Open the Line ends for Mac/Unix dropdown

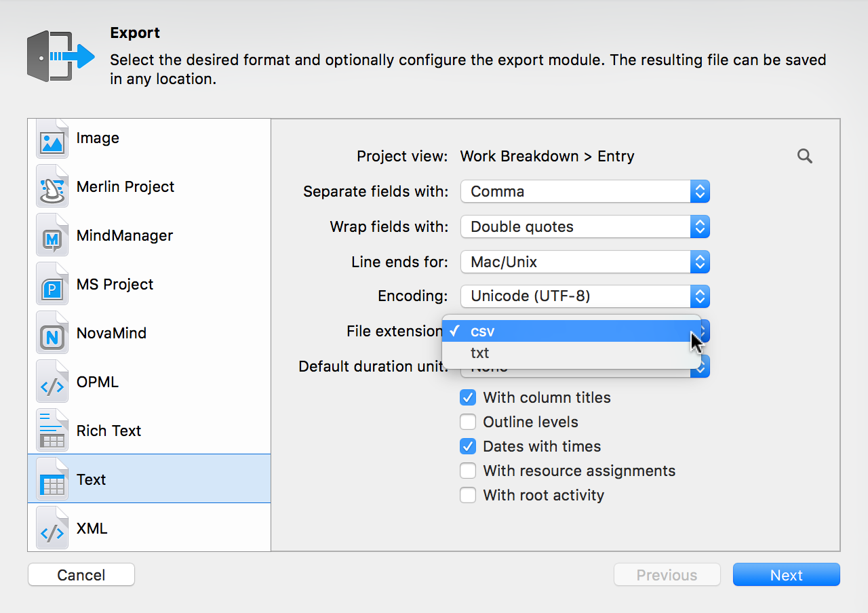pyautogui.click(x=585, y=262)
